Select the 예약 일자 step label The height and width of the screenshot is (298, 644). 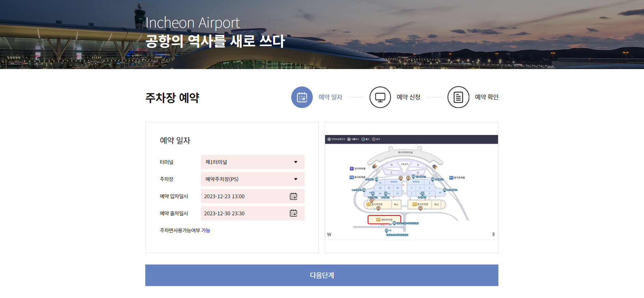[330, 97]
